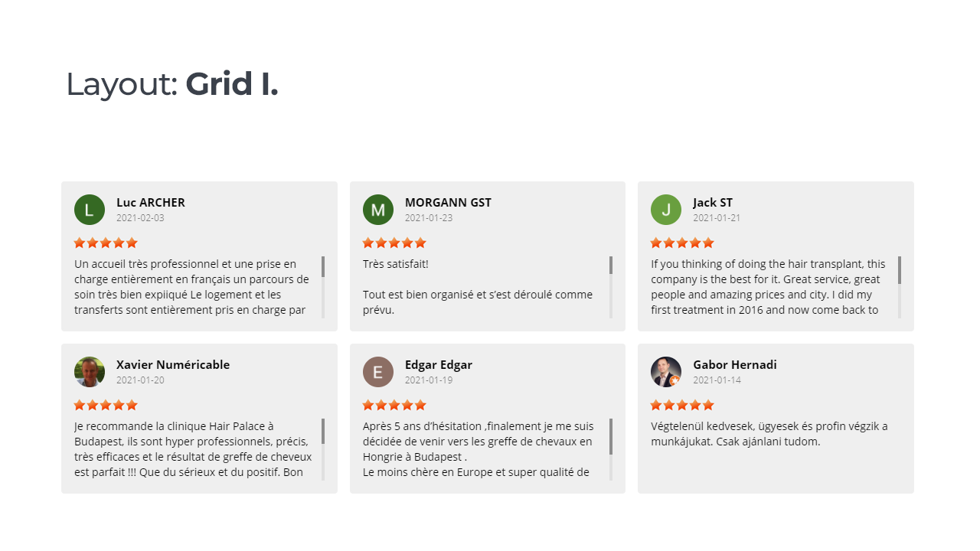Click Luc ARCHER's green L avatar
The width and height of the screenshot is (980, 551).
pyautogui.click(x=90, y=210)
